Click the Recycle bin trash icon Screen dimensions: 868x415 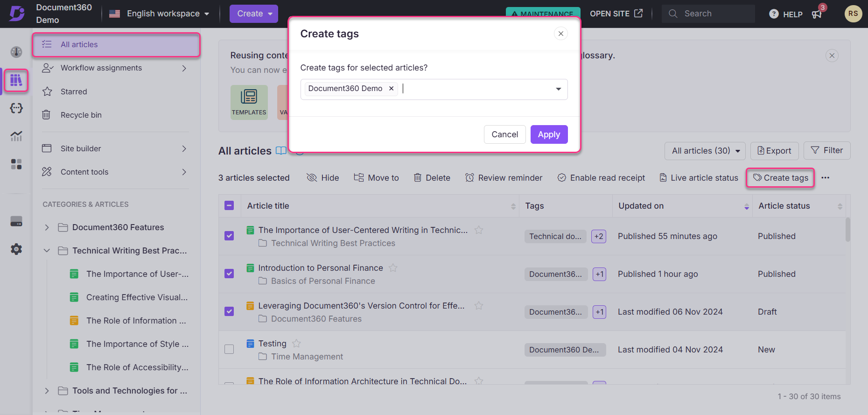[47, 115]
